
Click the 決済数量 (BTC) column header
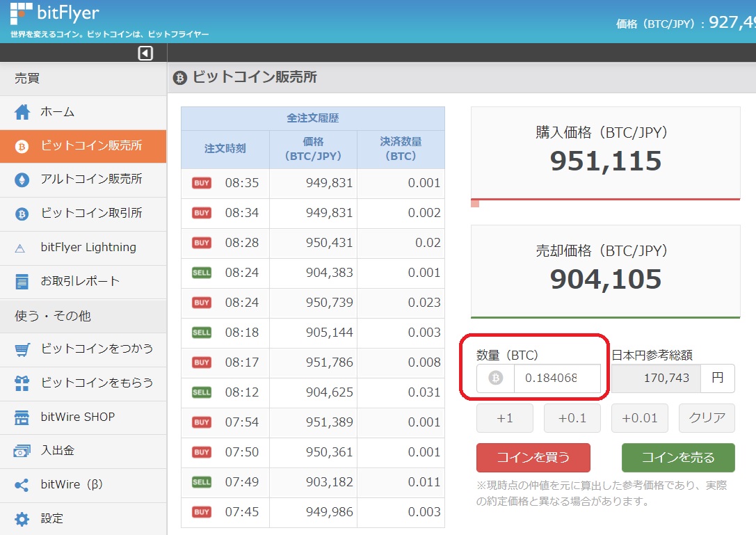[401, 149]
